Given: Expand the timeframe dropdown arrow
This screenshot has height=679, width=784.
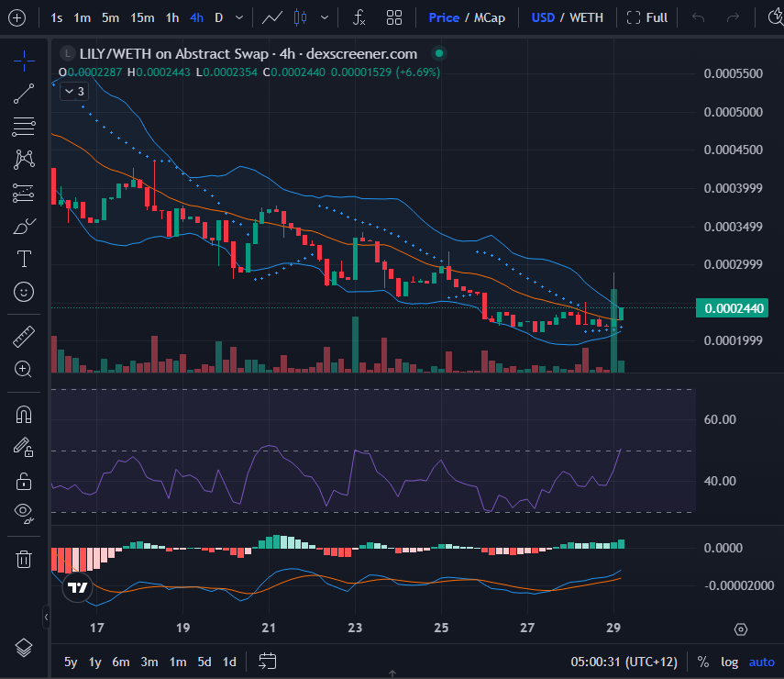Looking at the screenshot, I should click(239, 18).
